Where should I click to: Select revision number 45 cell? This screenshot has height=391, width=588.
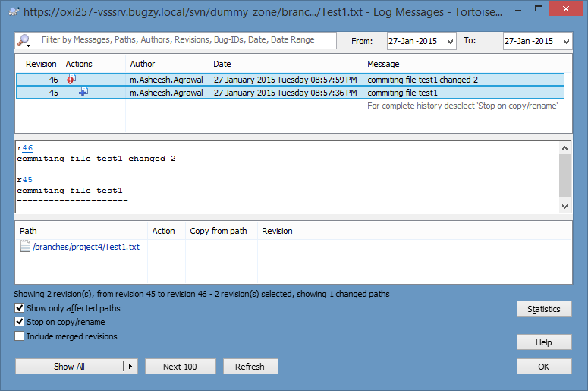point(54,93)
